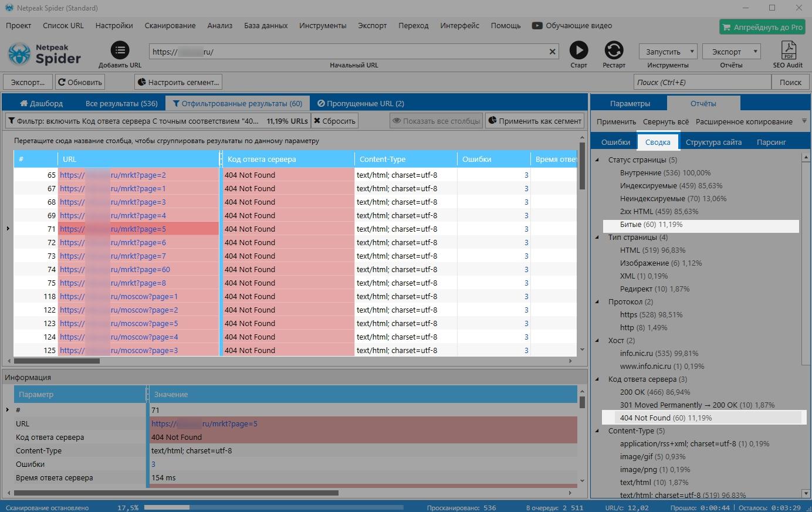This screenshot has height=512, width=812.
Task: Switch to the Отчёты panel tab
Action: coord(703,103)
